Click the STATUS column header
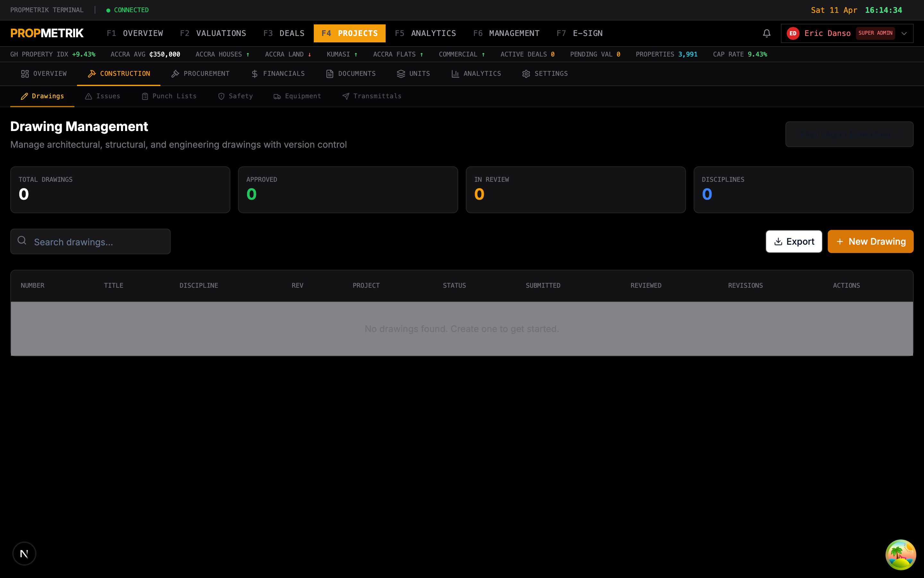The height and width of the screenshot is (578, 924). point(454,285)
